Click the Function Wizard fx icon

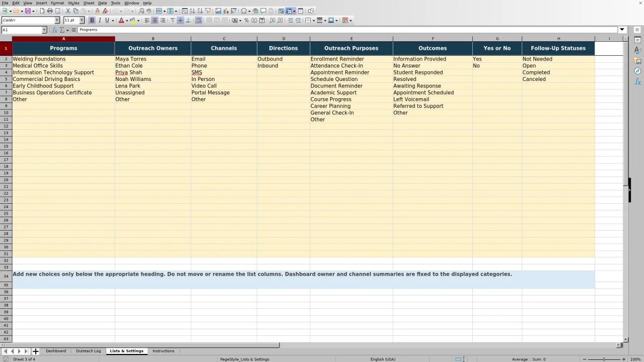[x=54, y=30]
